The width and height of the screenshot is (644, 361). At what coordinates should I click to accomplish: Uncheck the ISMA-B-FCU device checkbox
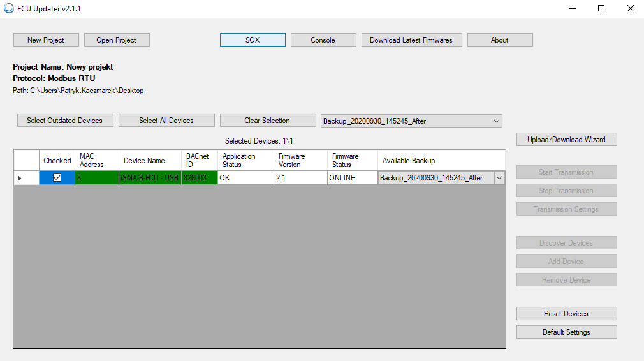(x=57, y=178)
